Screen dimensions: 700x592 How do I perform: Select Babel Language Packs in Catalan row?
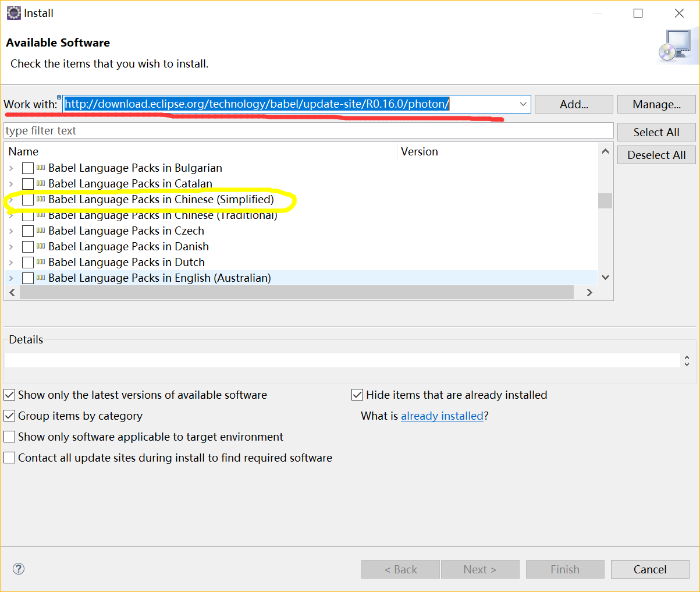pyautogui.click(x=130, y=184)
